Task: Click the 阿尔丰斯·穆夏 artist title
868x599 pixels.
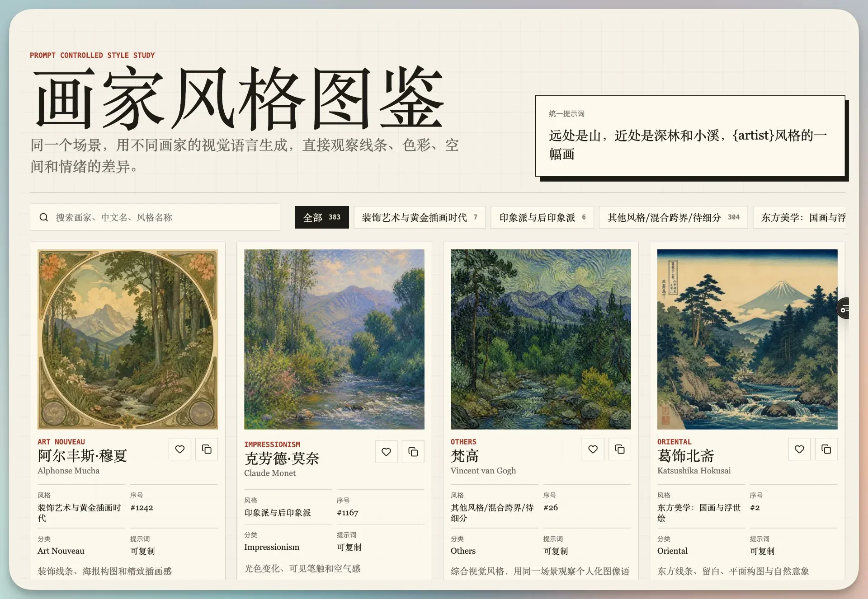Action: (x=82, y=456)
